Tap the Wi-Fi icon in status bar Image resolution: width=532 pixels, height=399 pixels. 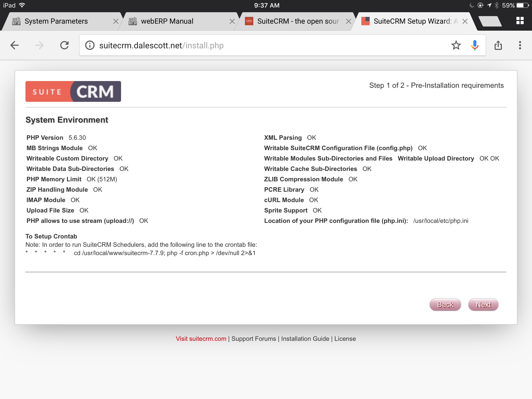(22, 5)
